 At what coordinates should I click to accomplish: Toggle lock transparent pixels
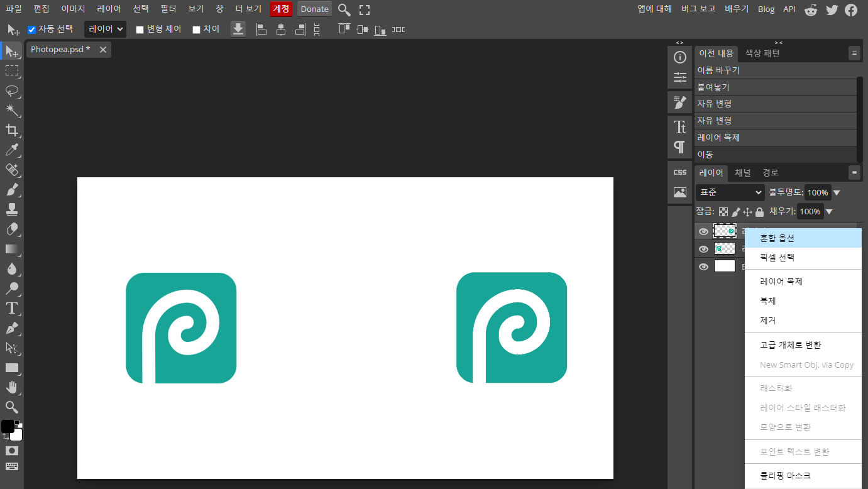point(724,212)
